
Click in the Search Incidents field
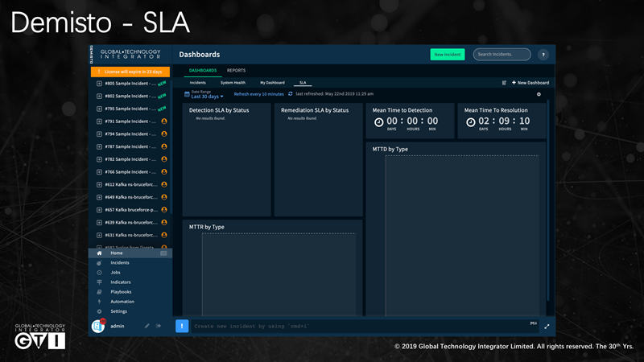(x=502, y=54)
